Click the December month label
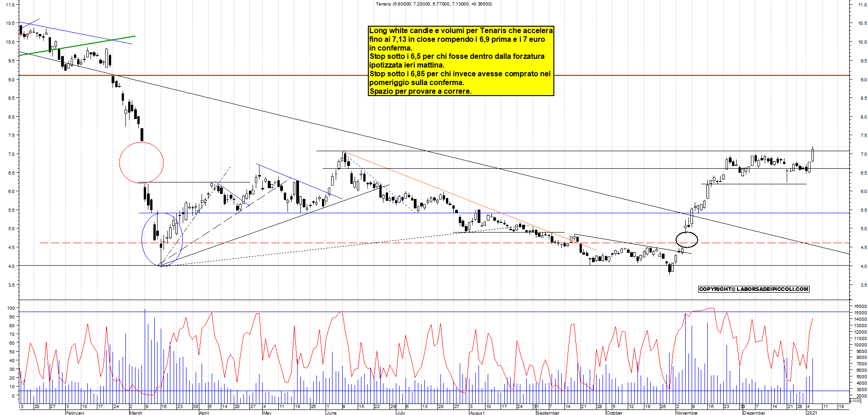 point(754,413)
